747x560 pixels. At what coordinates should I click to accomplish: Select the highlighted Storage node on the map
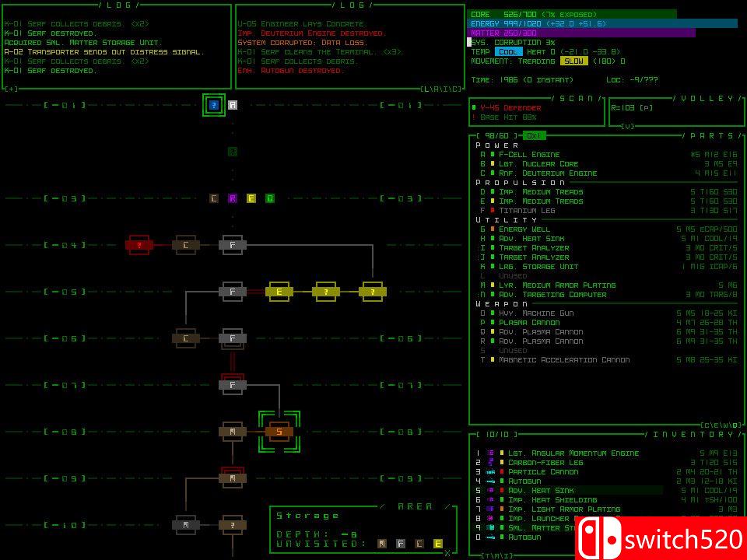pyautogui.click(x=279, y=432)
